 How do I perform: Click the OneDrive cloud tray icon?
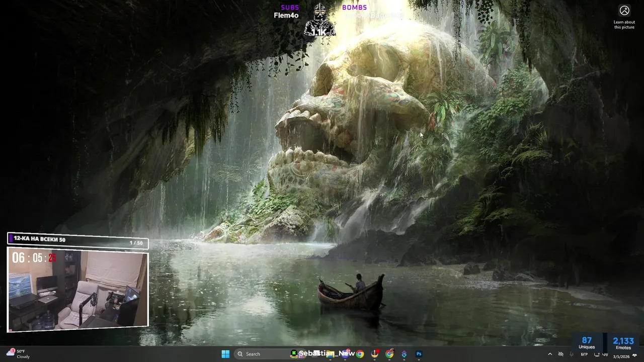click(x=560, y=354)
